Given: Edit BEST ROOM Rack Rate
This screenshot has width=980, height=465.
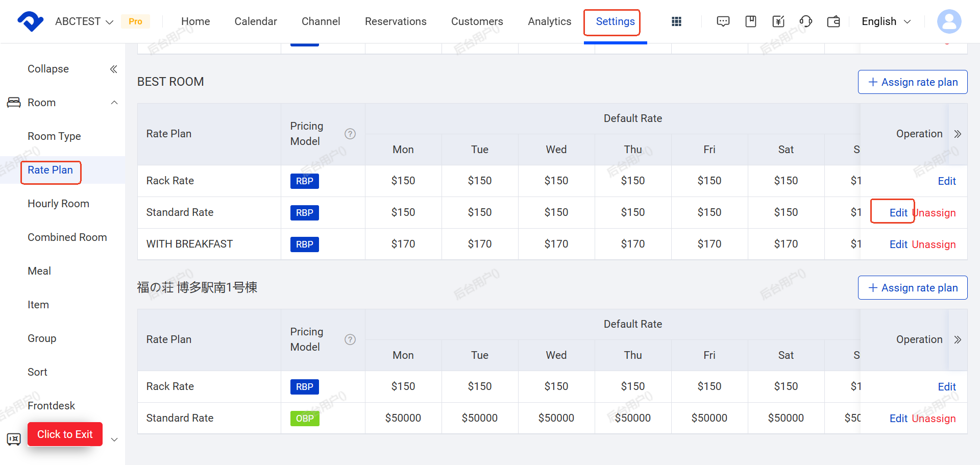Looking at the screenshot, I should coord(947,181).
